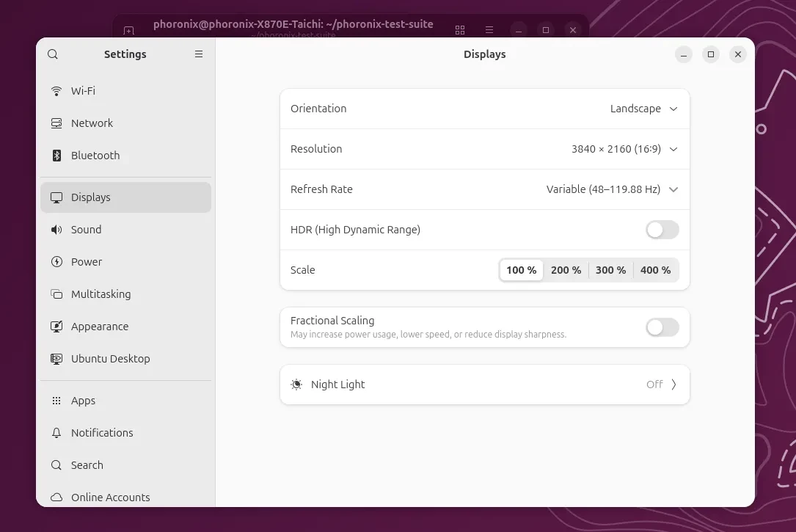Select the 200 % scale option
Screen dimensions: 796x532
(x=566, y=270)
